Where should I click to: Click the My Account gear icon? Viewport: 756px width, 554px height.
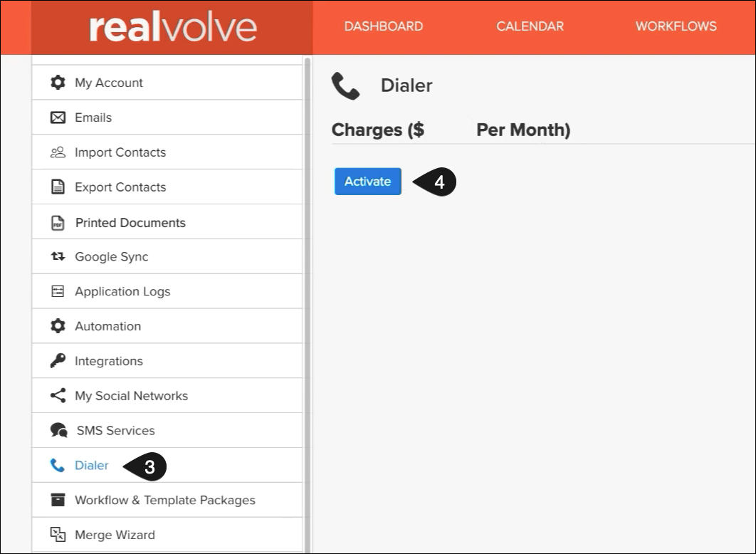pyautogui.click(x=58, y=83)
